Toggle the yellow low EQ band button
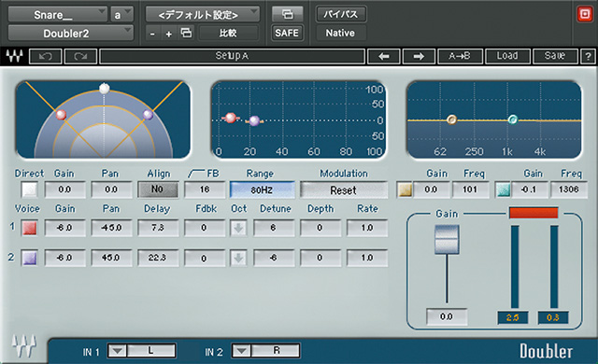Image resolution: width=598 pixels, height=364 pixels. (x=405, y=189)
